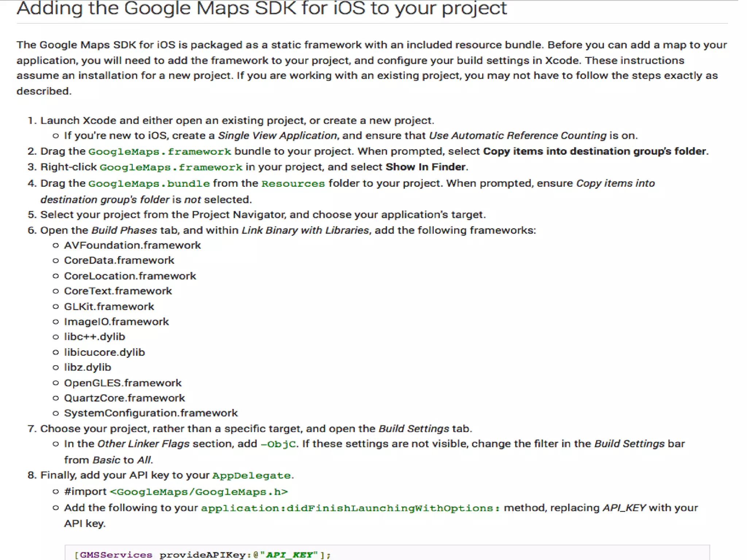Click 'Other Linker Flags' italic text

pyautogui.click(x=143, y=444)
